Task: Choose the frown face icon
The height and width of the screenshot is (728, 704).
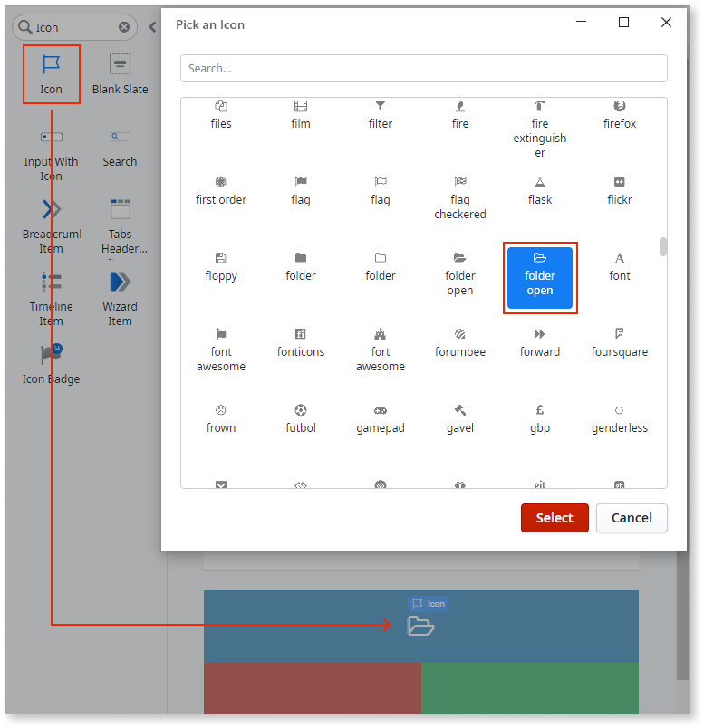Action: (x=221, y=419)
